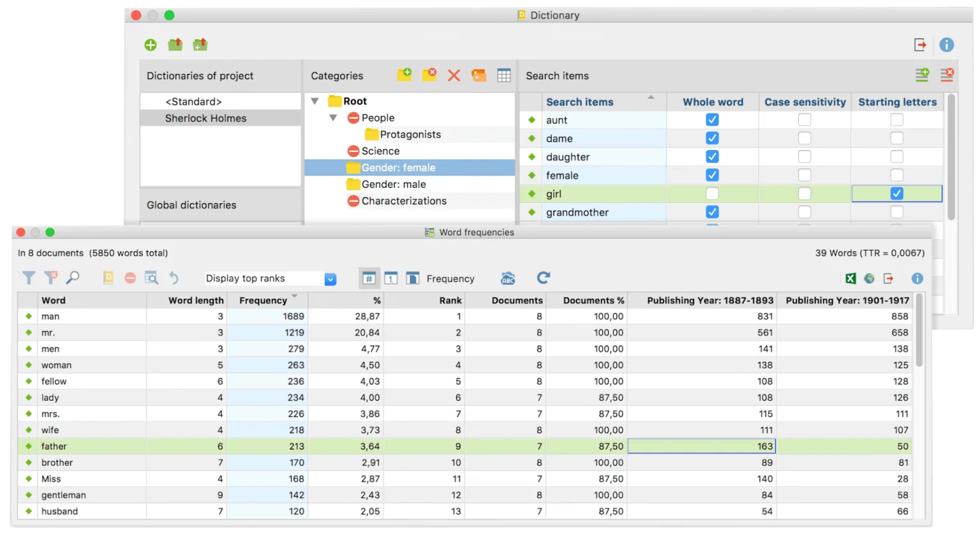Image resolution: width=980 pixels, height=535 pixels.
Task: Click the import dictionary folder icon
Action: coord(175,44)
